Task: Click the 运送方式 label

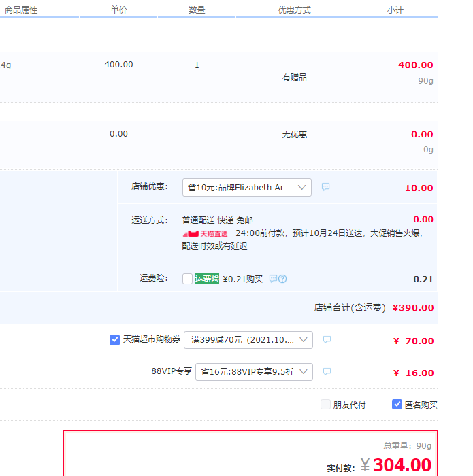Action: (150, 220)
